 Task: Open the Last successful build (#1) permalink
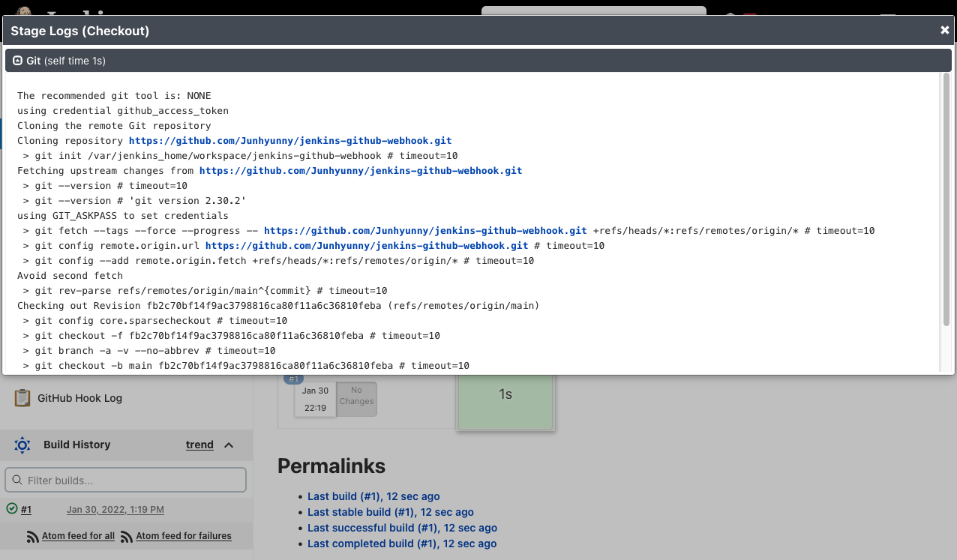[x=402, y=528]
